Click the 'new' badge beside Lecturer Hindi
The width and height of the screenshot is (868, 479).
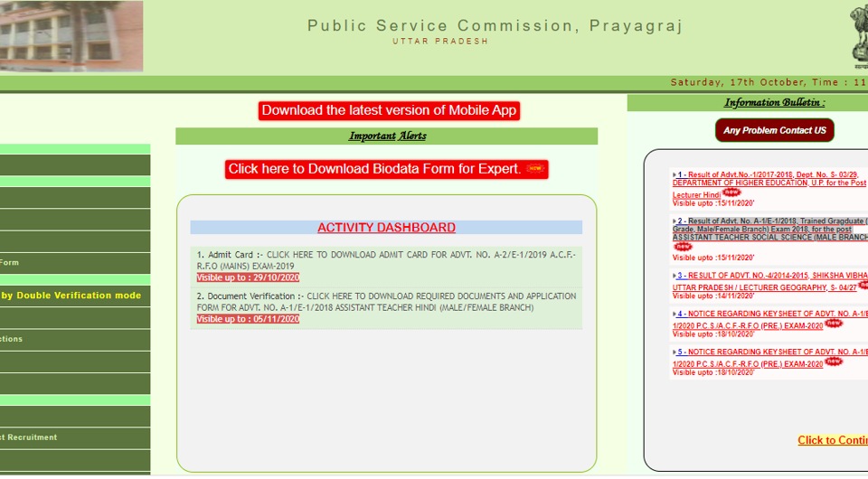[x=731, y=192]
